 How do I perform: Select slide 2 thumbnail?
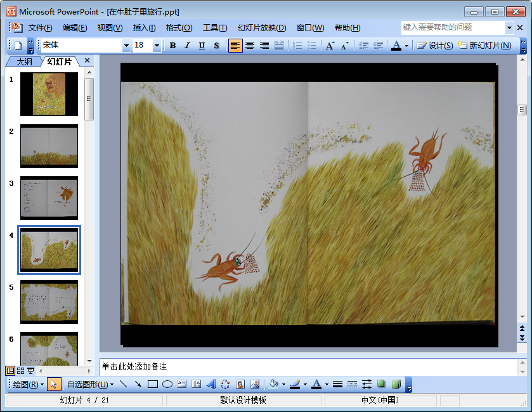click(49, 146)
